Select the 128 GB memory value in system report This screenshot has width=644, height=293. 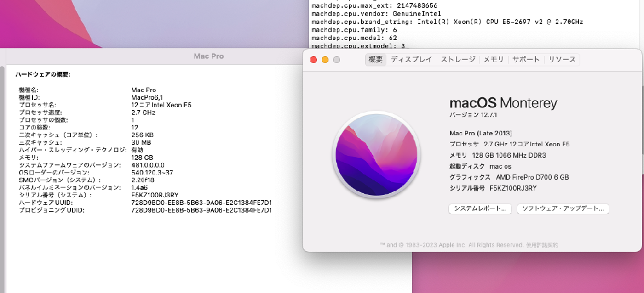click(142, 157)
